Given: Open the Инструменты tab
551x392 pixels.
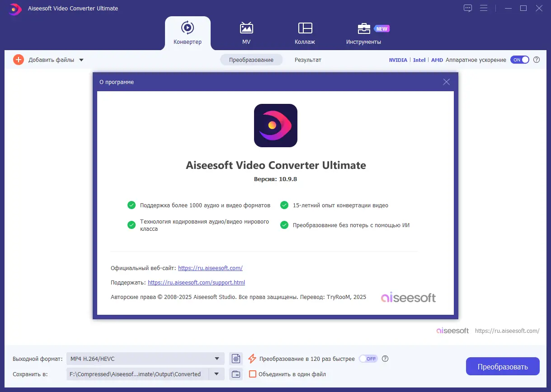Looking at the screenshot, I should coord(364,33).
